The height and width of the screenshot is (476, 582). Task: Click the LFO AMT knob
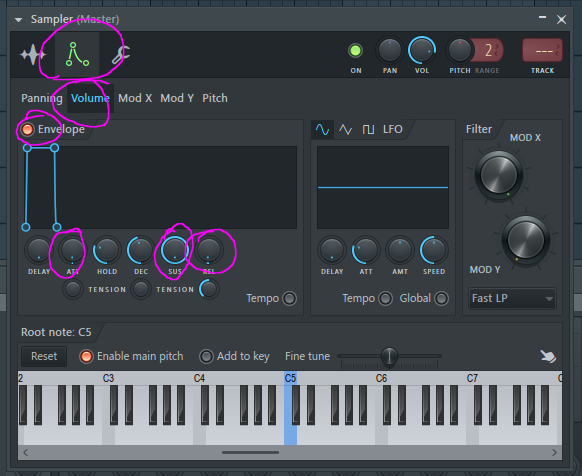400,250
